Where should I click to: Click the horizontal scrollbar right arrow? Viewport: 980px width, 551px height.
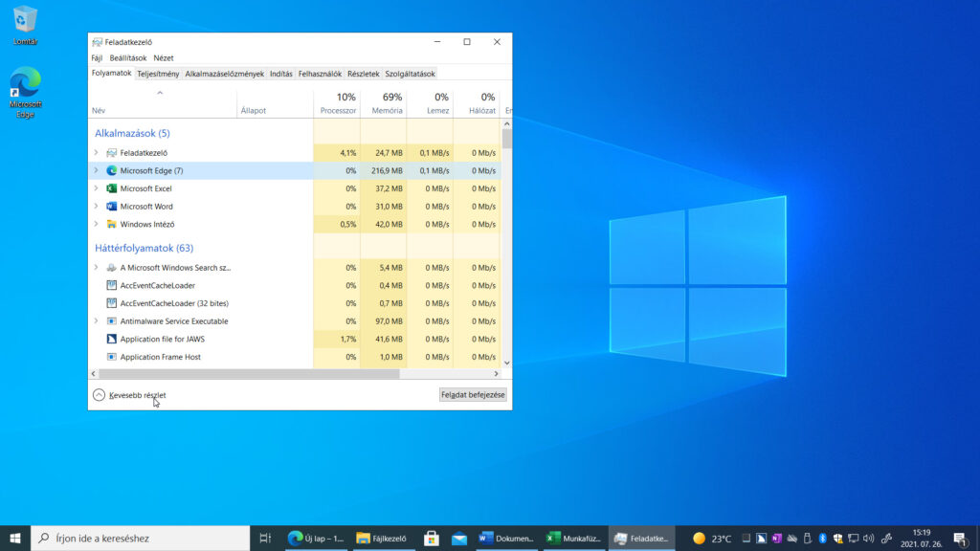pyautogui.click(x=497, y=374)
